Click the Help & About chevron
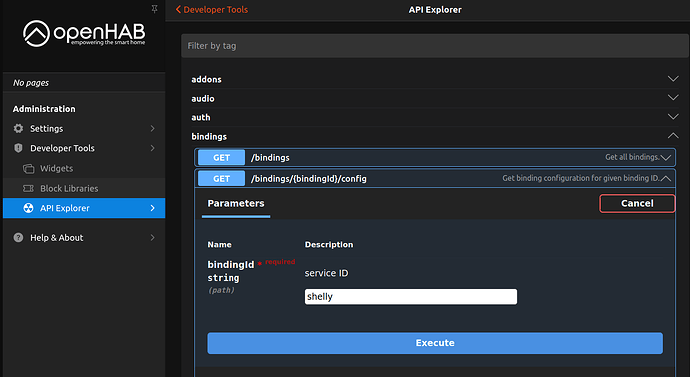Viewport: 690px width, 377px height. coord(152,238)
